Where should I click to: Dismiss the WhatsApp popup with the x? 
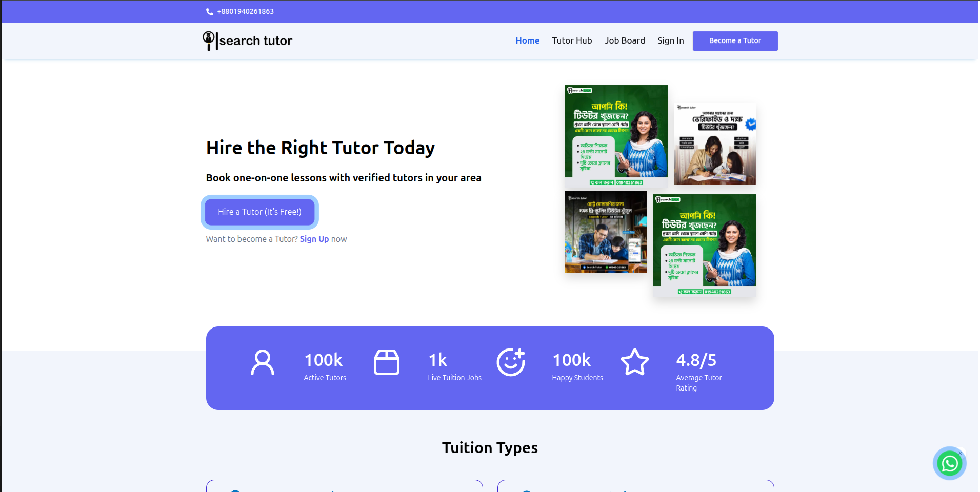click(959, 453)
